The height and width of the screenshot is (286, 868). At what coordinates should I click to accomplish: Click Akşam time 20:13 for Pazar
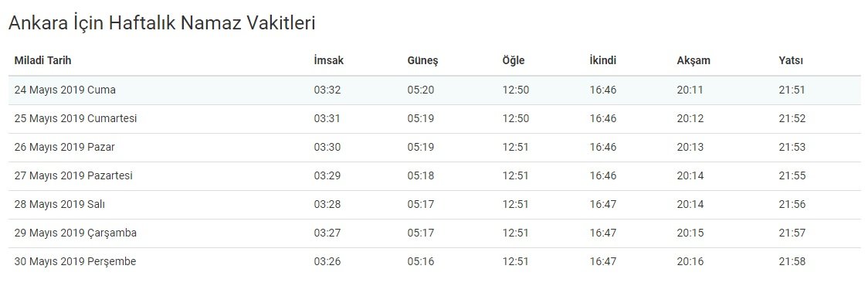click(690, 148)
